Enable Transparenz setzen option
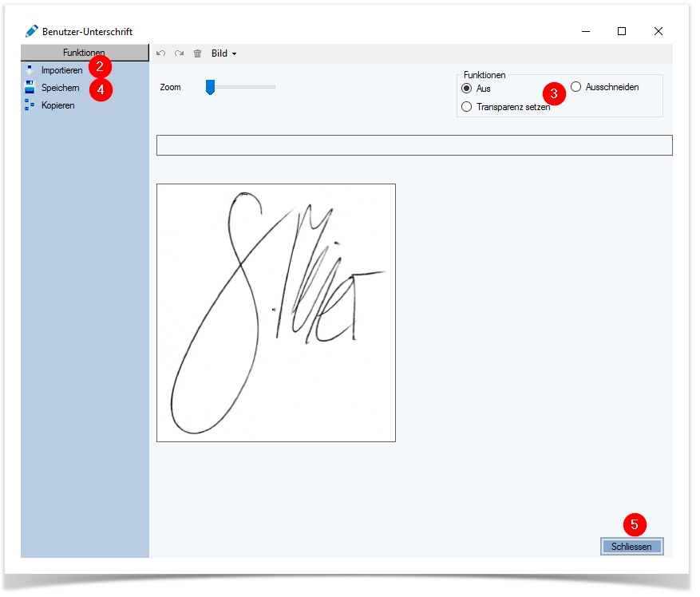 pyautogui.click(x=466, y=107)
